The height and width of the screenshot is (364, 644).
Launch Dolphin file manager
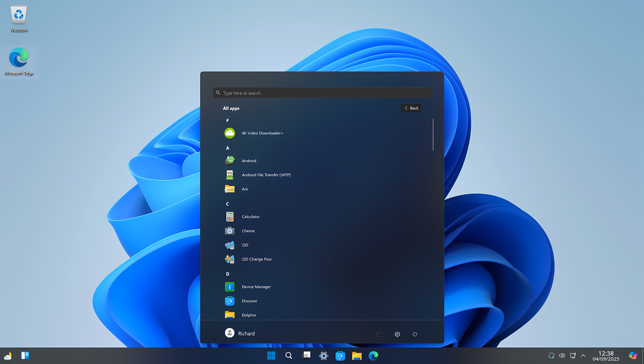coord(249,315)
